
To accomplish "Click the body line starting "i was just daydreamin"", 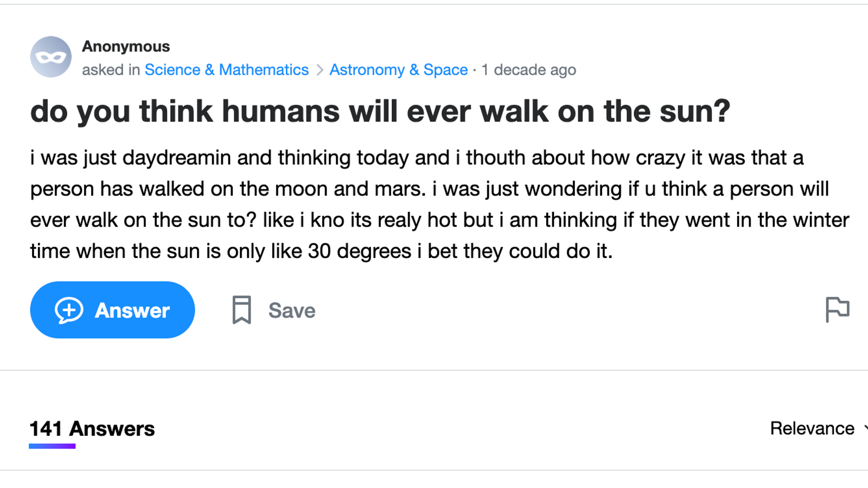I will (416, 158).
